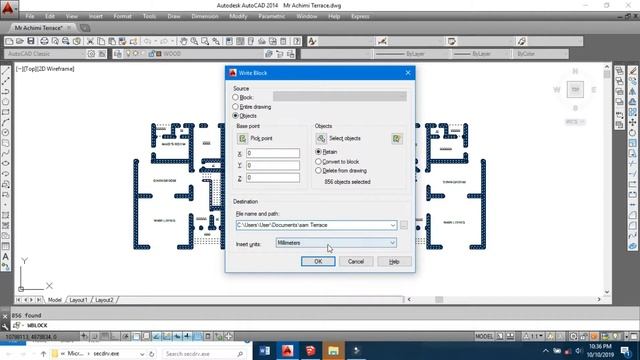
Task: Open the Insert units Millimeters dropdown
Action: click(x=336, y=243)
